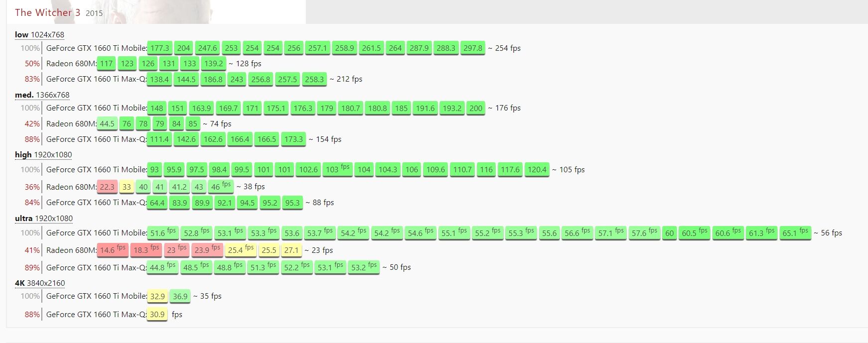
Task: Select the 93 result in high settings
Action: point(154,169)
